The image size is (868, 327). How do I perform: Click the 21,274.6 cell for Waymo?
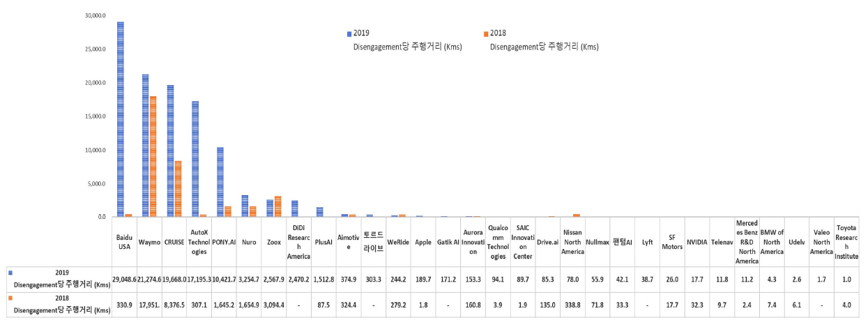tap(149, 278)
